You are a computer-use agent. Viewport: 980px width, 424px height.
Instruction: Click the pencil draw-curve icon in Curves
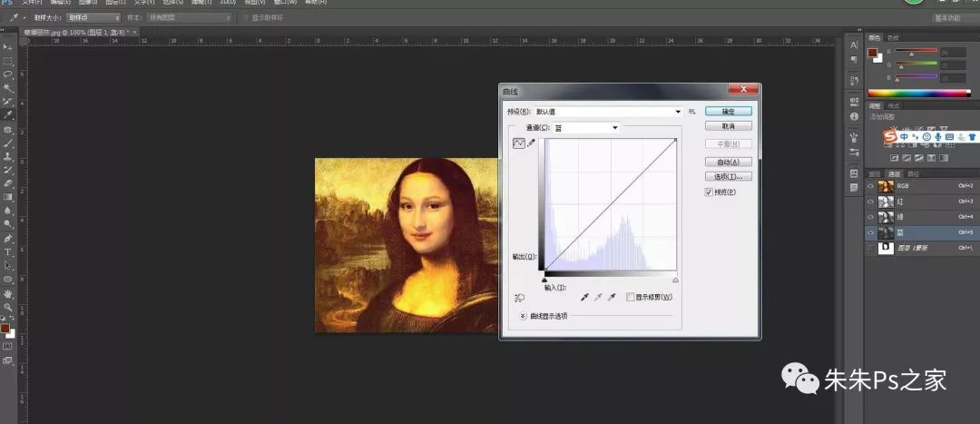pos(532,143)
